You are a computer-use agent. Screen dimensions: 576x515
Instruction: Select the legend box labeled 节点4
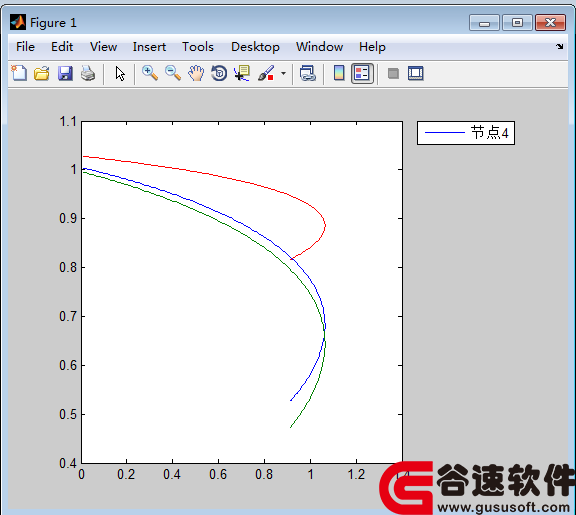(465, 133)
